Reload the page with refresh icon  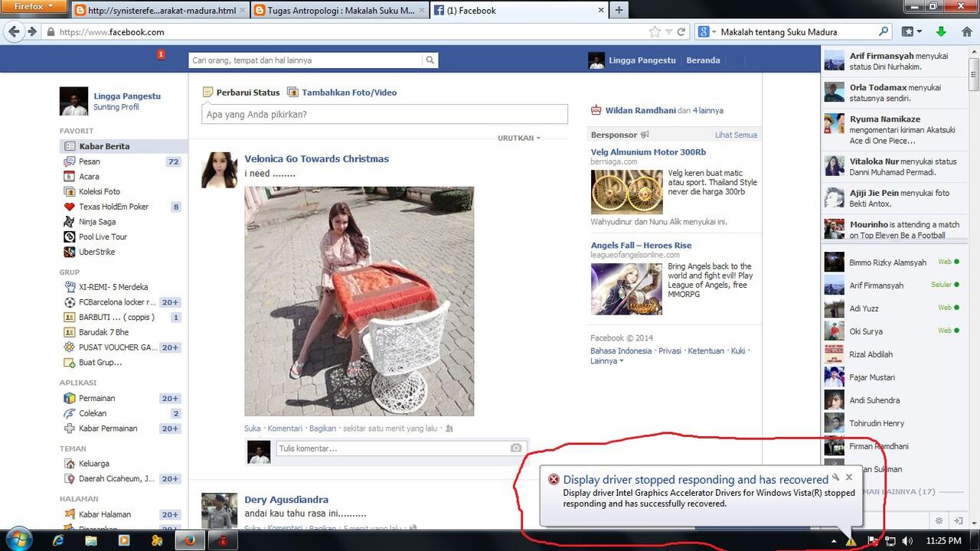681,32
